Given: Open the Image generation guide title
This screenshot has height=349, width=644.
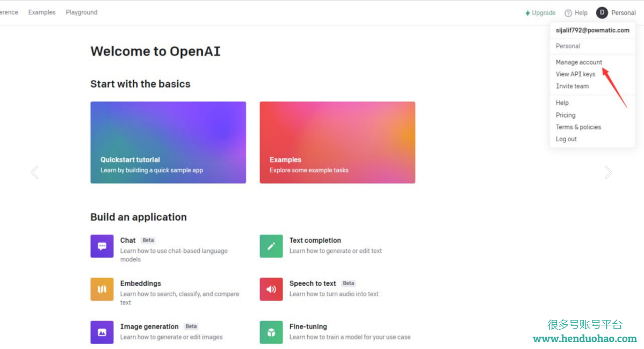Looking at the screenshot, I should point(149,326).
